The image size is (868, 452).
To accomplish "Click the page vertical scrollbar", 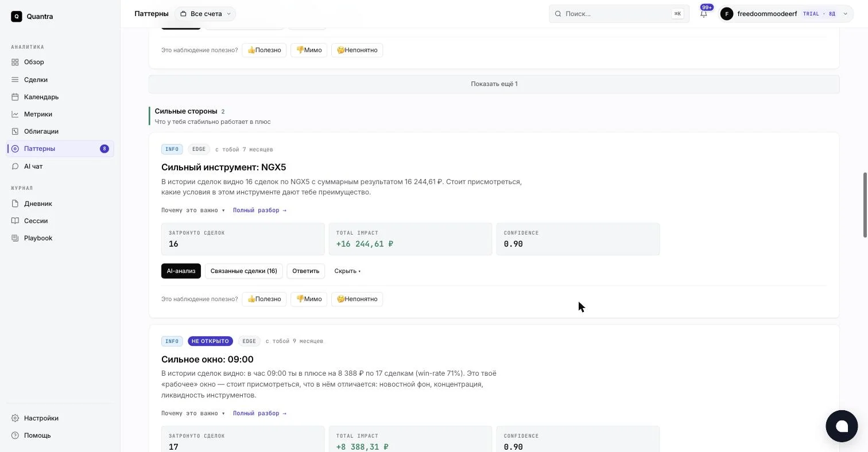I will tap(865, 205).
